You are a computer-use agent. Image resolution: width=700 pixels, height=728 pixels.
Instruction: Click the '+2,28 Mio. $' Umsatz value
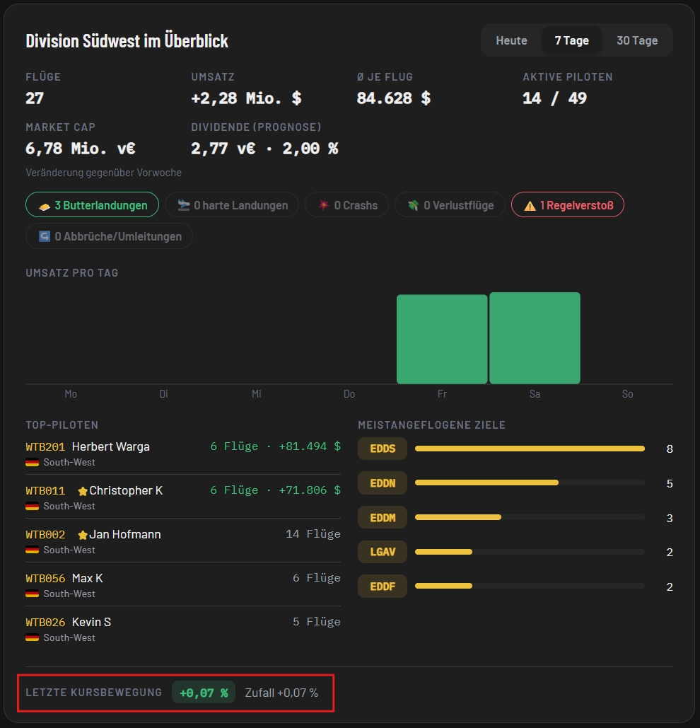click(246, 98)
